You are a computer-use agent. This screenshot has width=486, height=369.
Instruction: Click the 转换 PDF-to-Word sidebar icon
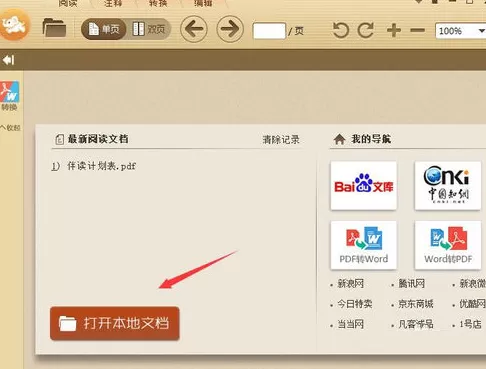click(x=10, y=96)
